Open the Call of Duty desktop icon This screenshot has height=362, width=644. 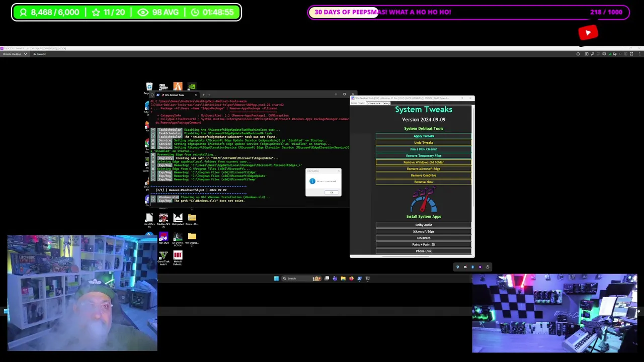pyautogui.click(x=164, y=87)
